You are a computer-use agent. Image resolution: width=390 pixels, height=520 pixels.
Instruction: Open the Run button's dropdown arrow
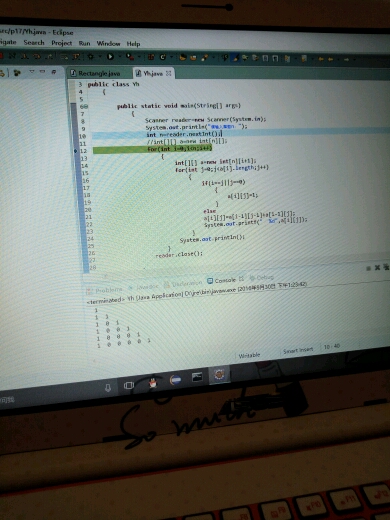point(119,57)
